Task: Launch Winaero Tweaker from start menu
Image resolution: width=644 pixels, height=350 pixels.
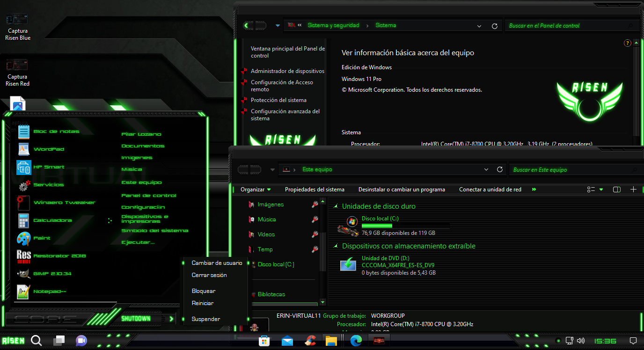Action: (x=56, y=203)
